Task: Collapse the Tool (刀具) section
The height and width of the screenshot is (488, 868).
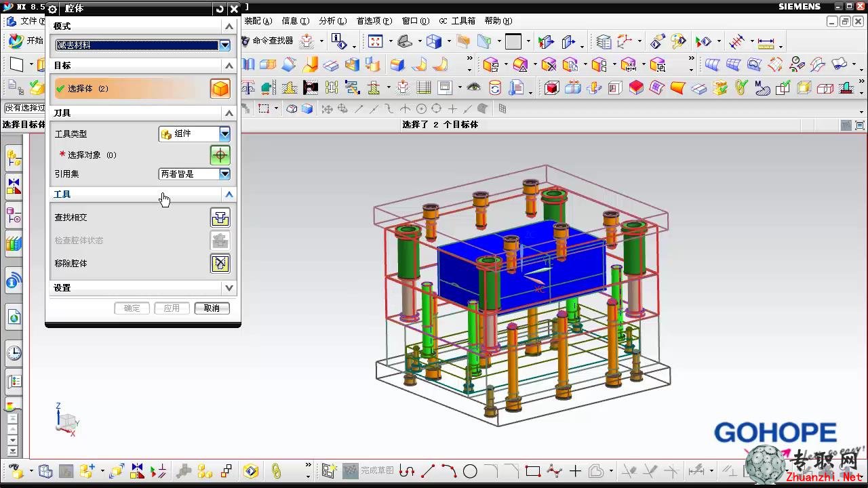Action: [229, 113]
